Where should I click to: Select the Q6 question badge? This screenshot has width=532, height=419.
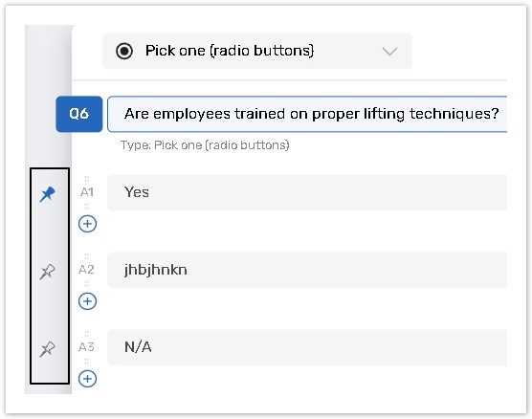point(79,114)
